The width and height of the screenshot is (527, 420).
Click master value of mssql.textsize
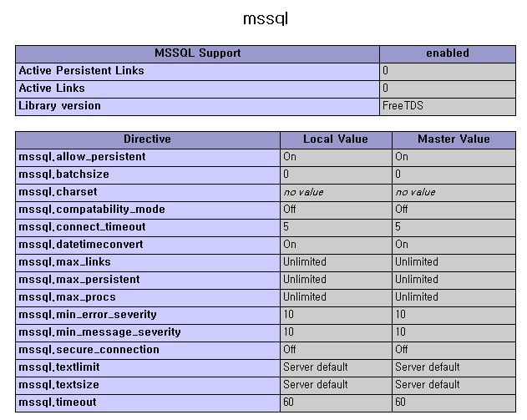[x=427, y=385]
